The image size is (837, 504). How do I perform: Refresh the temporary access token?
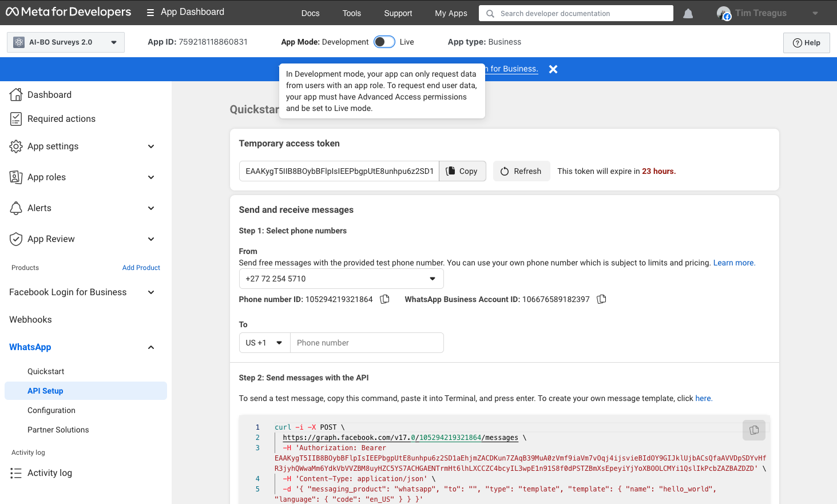click(521, 171)
